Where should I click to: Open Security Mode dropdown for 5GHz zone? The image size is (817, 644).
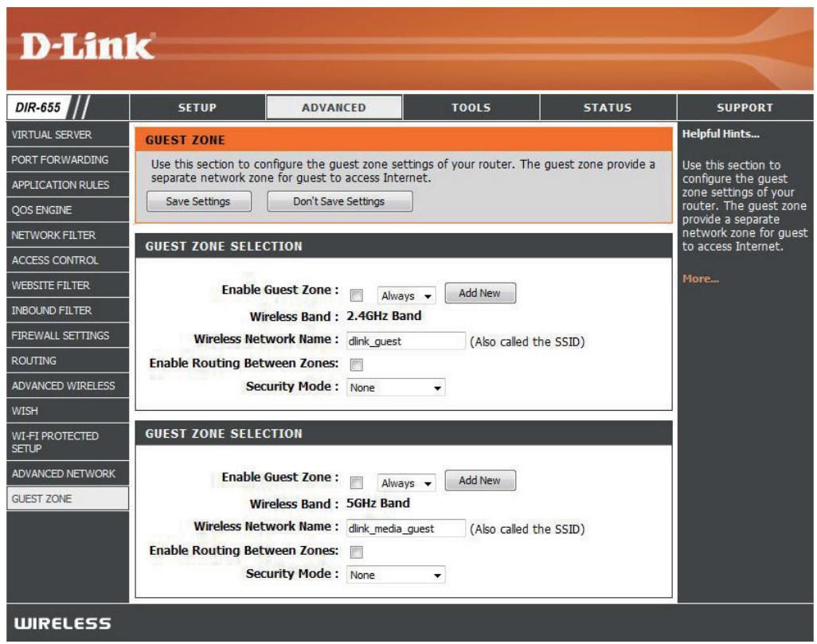click(x=396, y=575)
